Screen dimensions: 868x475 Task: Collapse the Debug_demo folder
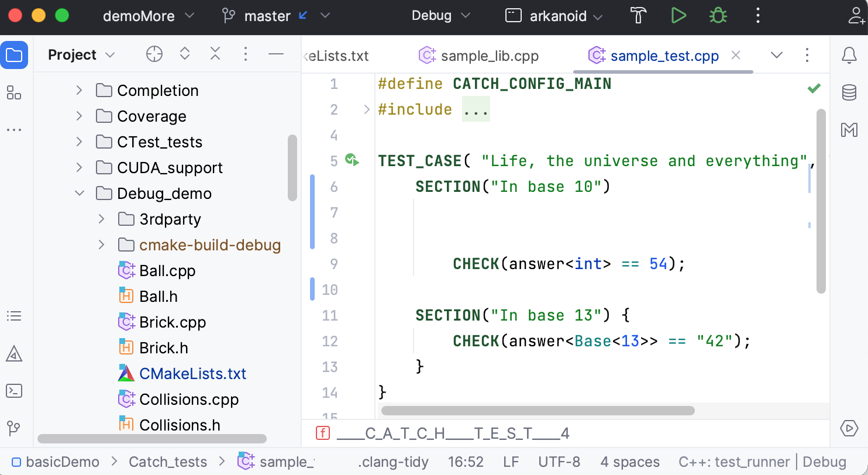pos(80,194)
